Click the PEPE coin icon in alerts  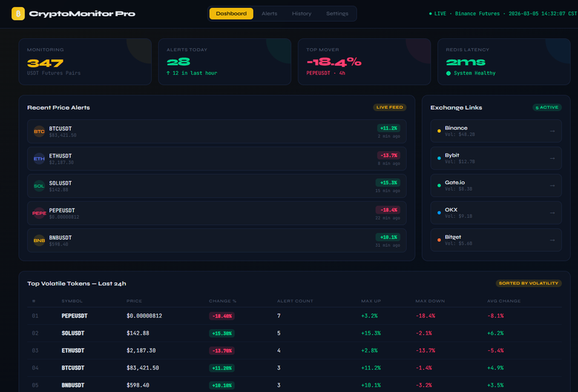point(39,213)
